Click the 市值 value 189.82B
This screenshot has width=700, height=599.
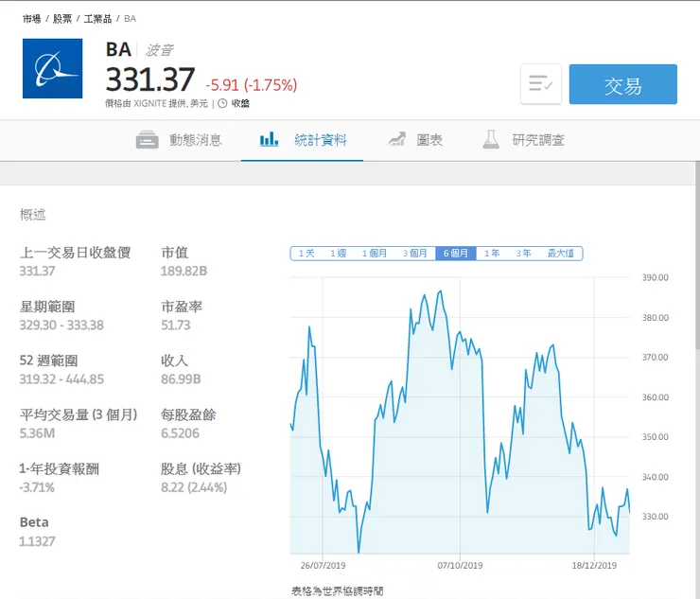184,272
